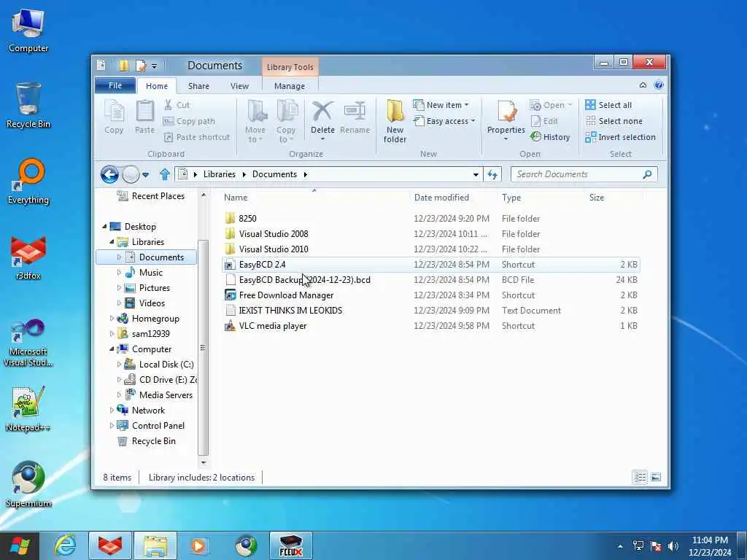The width and height of the screenshot is (747, 560).
Task: Select the r3dfox desktop shortcut
Action: point(28,257)
